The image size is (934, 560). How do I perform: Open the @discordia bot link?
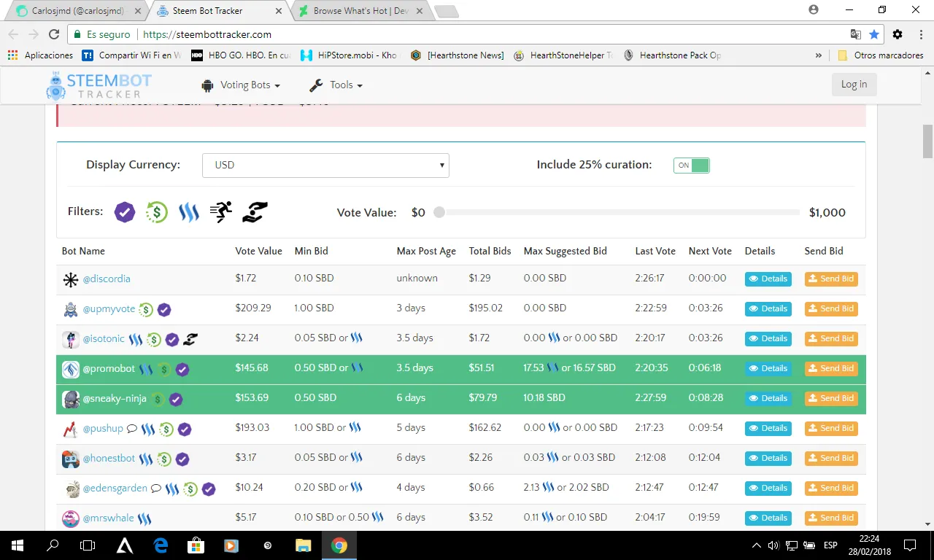pos(107,279)
